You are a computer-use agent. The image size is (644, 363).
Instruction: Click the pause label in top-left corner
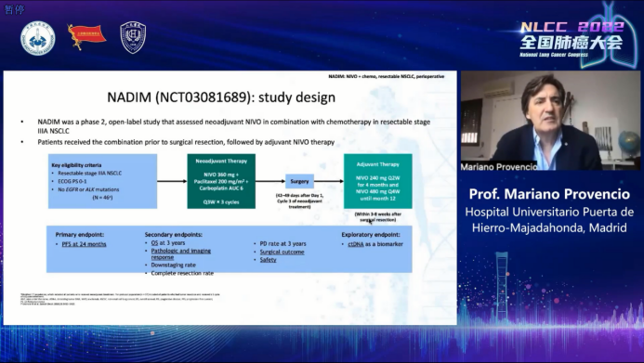tap(15, 9)
